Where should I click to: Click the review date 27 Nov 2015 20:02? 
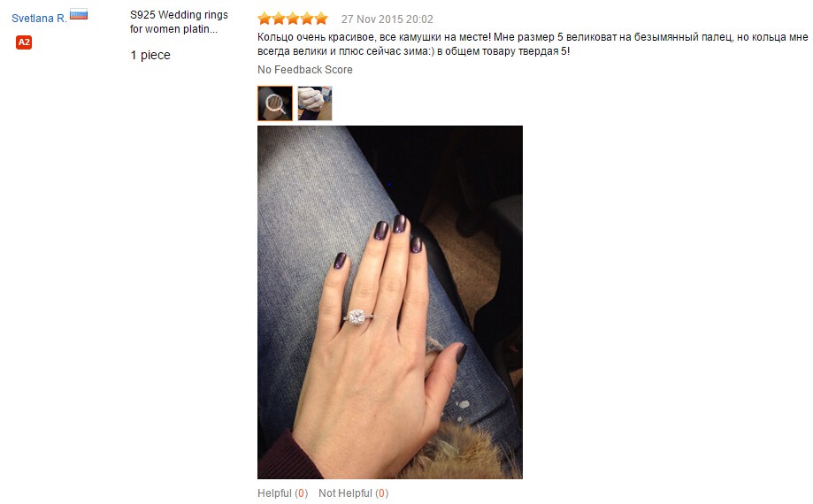pyautogui.click(x=387, y=19)
